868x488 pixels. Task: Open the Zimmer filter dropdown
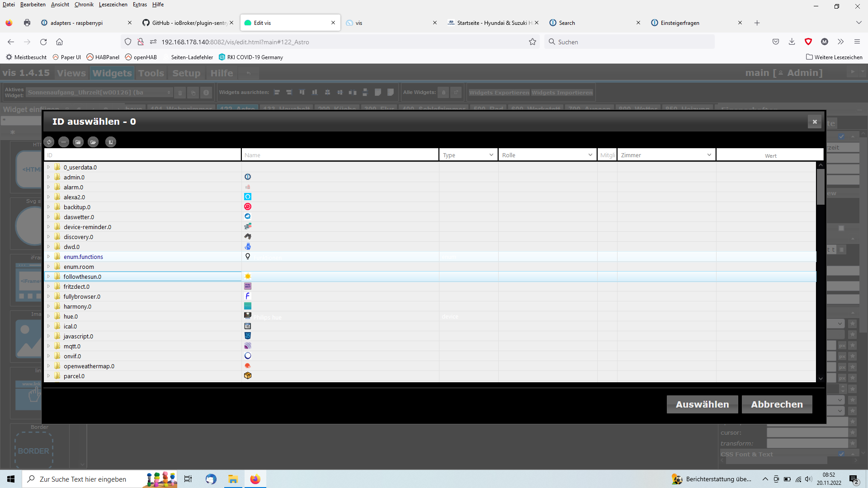coord(666,155)
